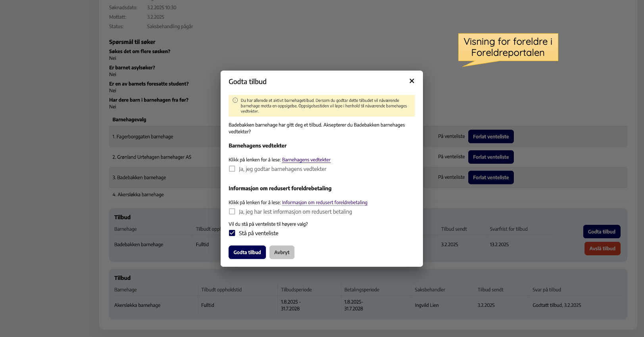The image size is (644, 337).
Task: Click Badebakken barnehage in the Tilbud table
Action: tap(138, 245)
